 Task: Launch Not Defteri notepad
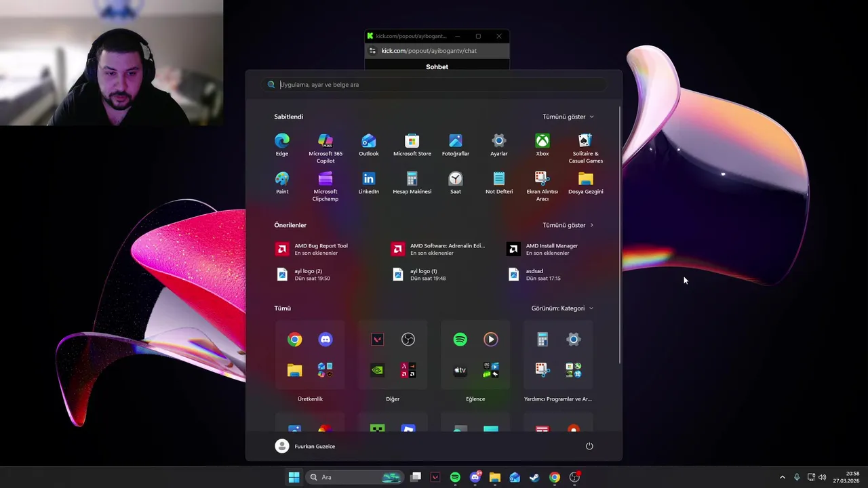point(499,183)
